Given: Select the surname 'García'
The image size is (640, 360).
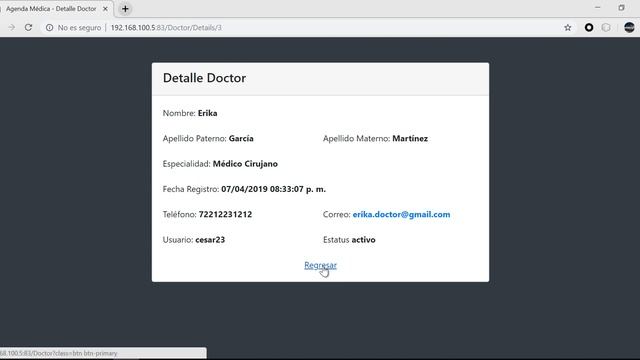Looking at the screenshot, I should (x=241, y=139).
